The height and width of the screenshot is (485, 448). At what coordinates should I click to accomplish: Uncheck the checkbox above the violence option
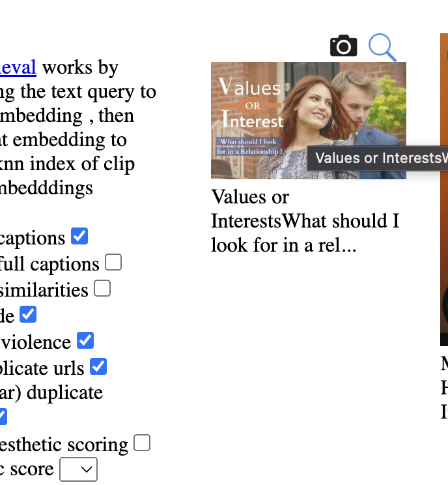(28, 314)
